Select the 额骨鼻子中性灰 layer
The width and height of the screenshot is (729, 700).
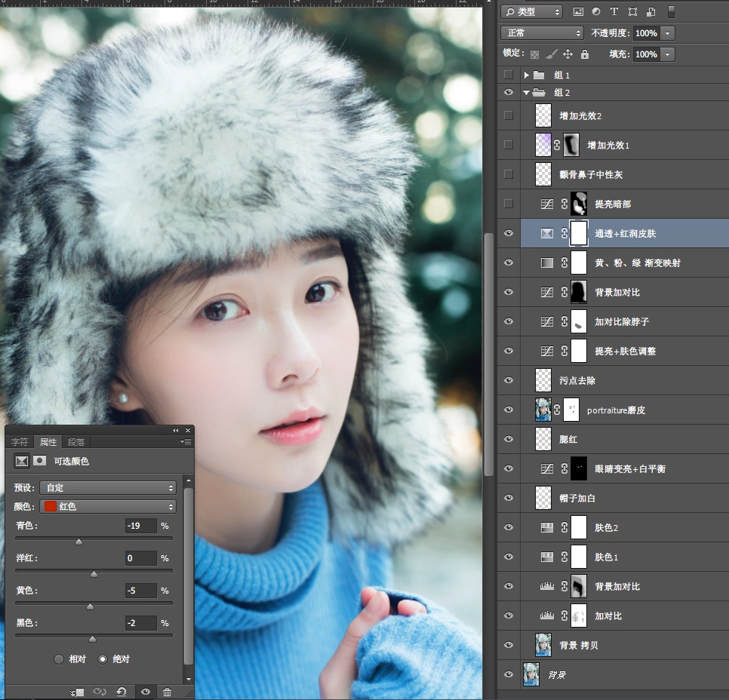coord(624,174)
